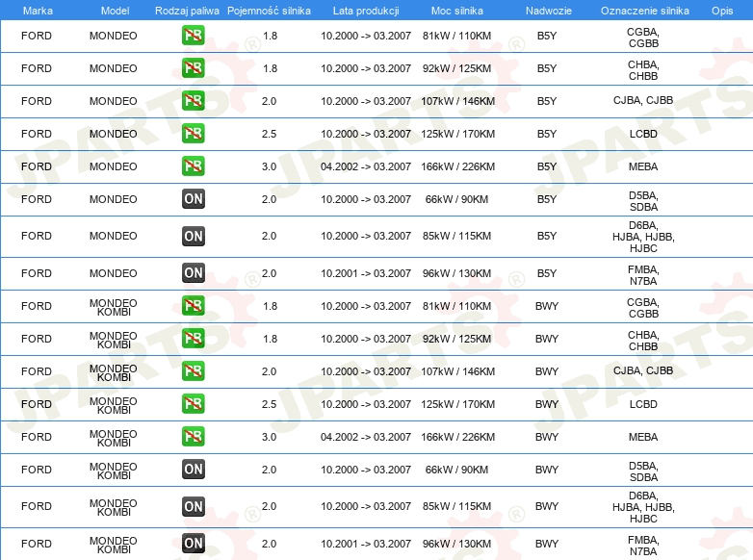Click 96kW / 130KM in the BWY row
The image size is (753, 560).
[x=456, y=544]
